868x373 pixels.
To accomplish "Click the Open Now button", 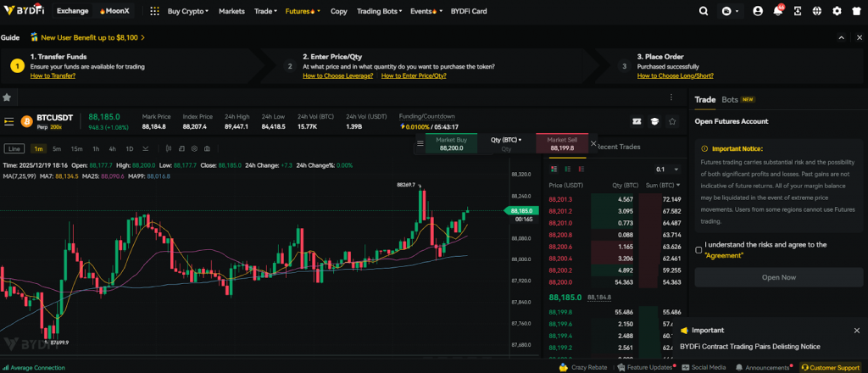I will [x=778, y=277].
